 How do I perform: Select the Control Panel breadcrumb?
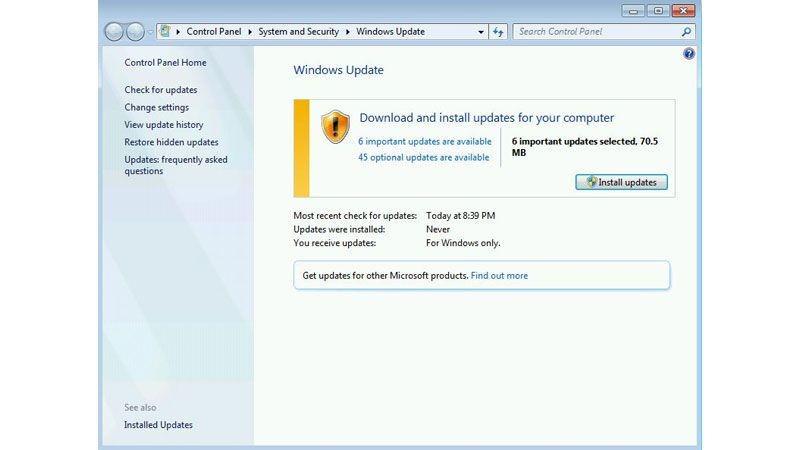click(x=214, y=32)
